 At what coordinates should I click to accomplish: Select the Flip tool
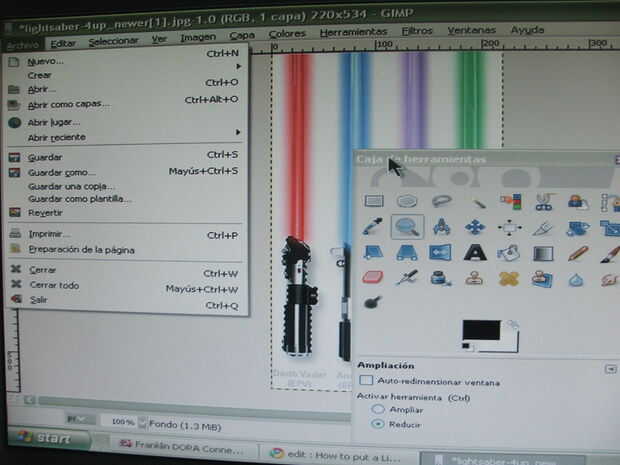tap(440, 252)
